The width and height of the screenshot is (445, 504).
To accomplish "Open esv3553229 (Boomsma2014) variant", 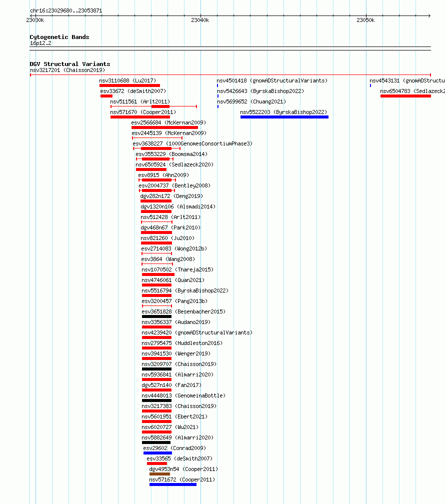I will point(171,154).
